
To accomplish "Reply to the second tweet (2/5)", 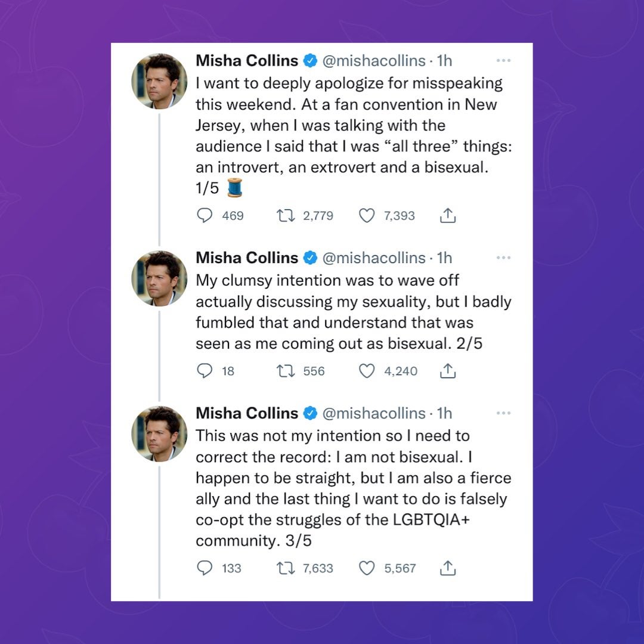I will [205, 371].
